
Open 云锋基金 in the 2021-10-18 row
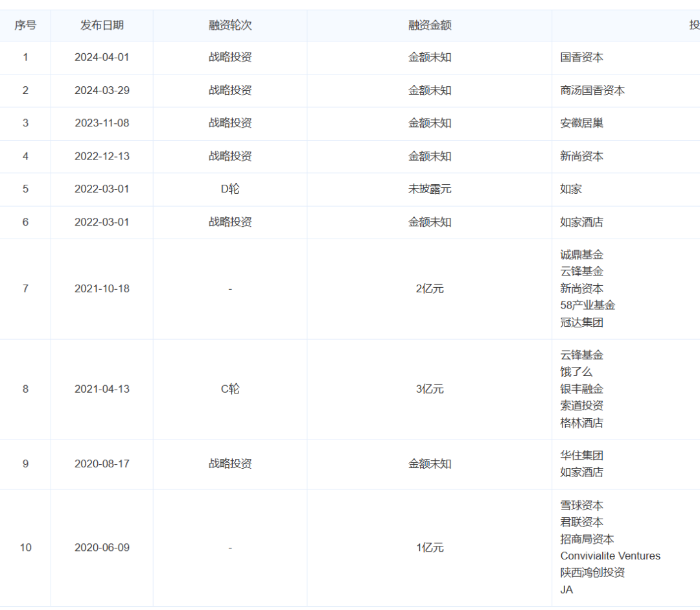581,272
